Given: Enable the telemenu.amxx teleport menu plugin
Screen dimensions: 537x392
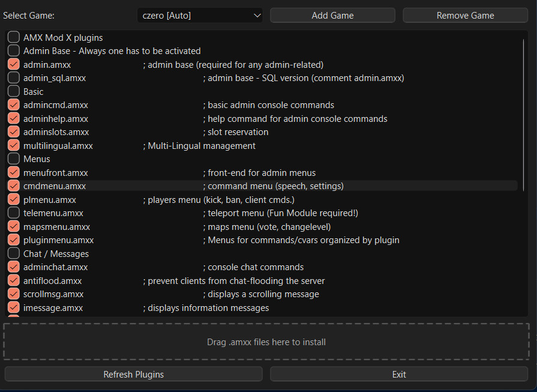Looking at the screenshot, I should click(x=13, y=213).
